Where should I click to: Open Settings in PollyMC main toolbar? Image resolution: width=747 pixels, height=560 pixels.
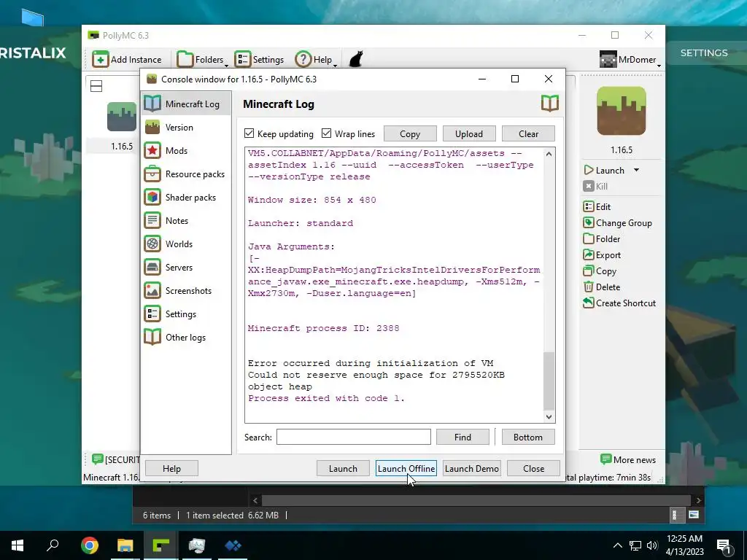[x=260, y=60]
